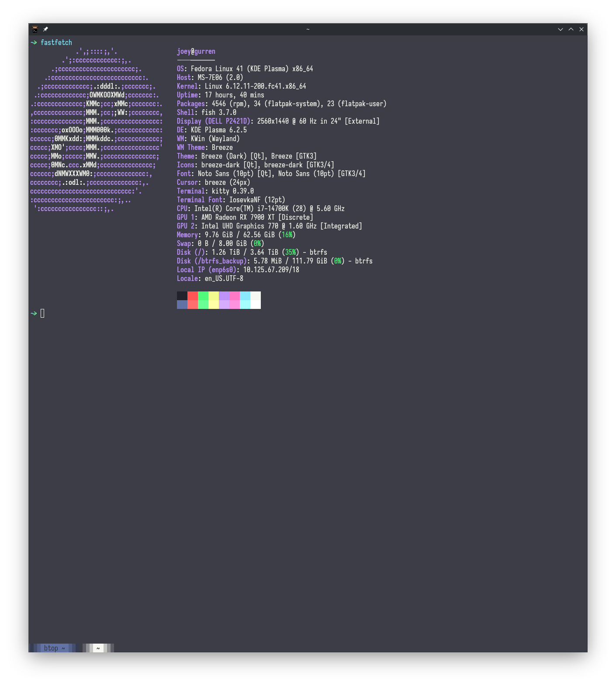This screenshot has height=686, width=616.
Task: Select the active ~ tab
Action: coord(98,648)
